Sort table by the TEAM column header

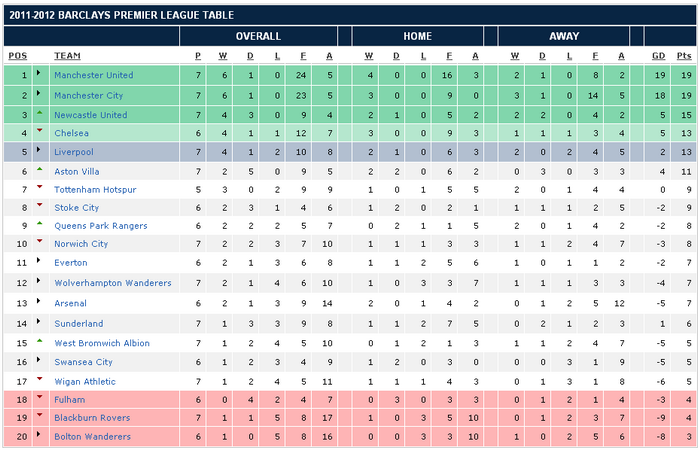(68, 55)
